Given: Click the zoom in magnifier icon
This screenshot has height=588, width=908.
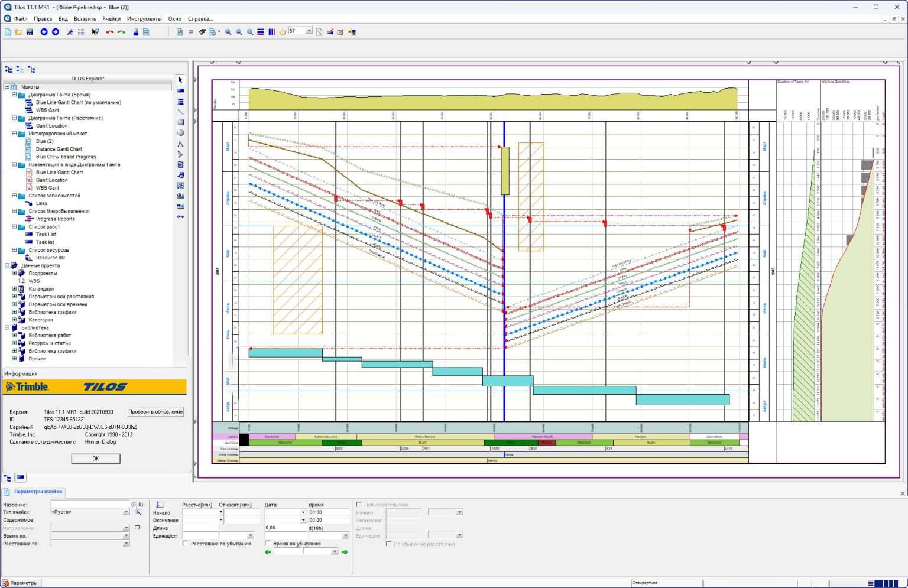Looking at the screenshot, I should (x=228, y=31).
